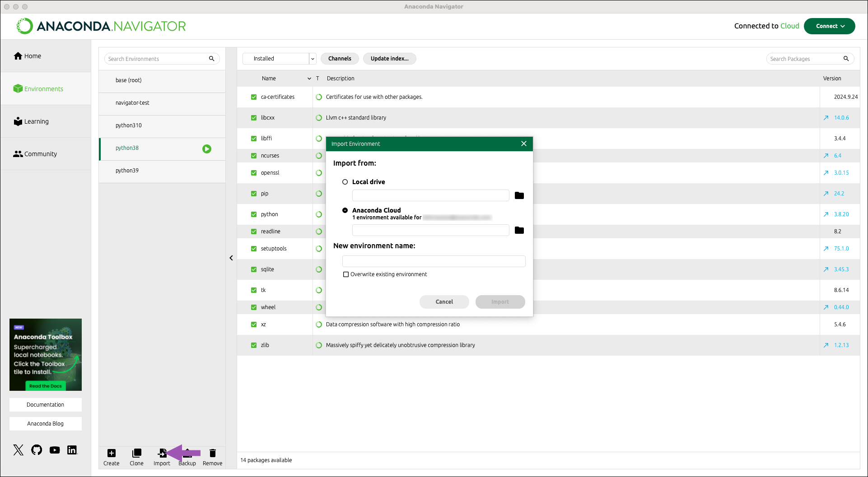Open the GitHub social icon

[x=37, y=450]
